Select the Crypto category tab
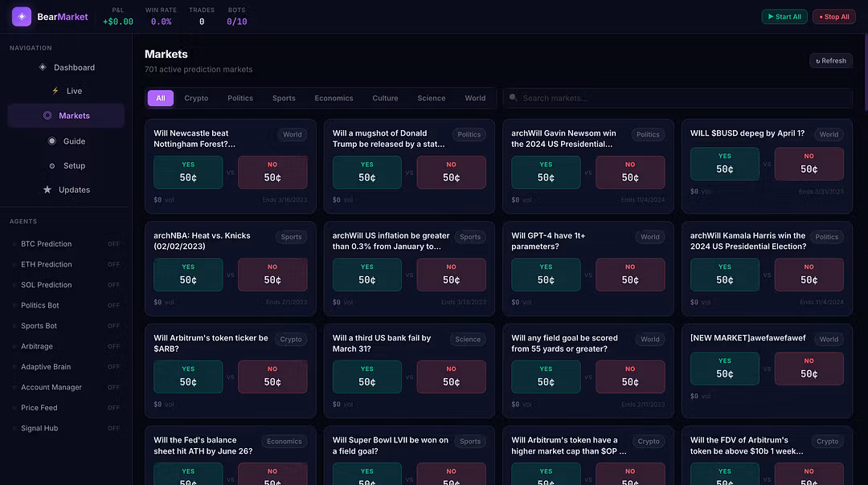868x485 pixels. tap(196, 98)
